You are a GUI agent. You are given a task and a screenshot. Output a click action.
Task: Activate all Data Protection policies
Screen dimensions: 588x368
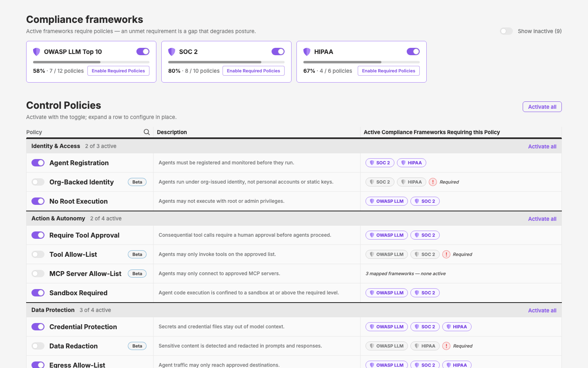(542, 310)
